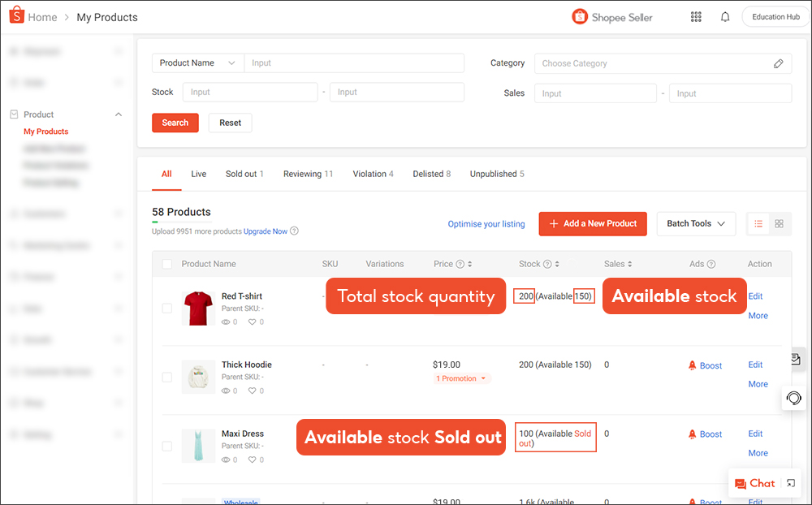Go to Home breadcrumb link
The height and width of the screenshot is (505, 812).
coord(42,17)
